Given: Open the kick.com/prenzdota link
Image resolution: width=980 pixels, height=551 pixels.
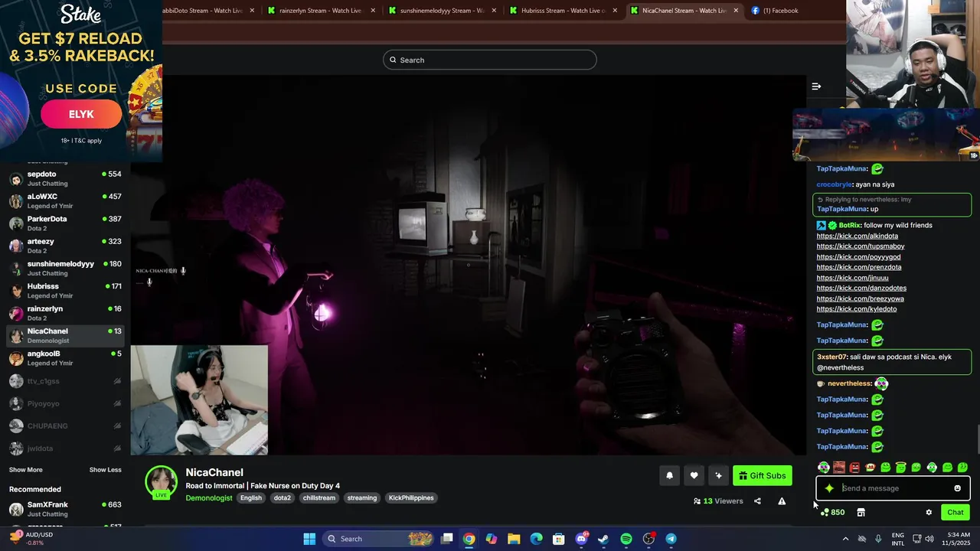Looking at the screenshot, I should pyautogui.click(x=859, y=267).
